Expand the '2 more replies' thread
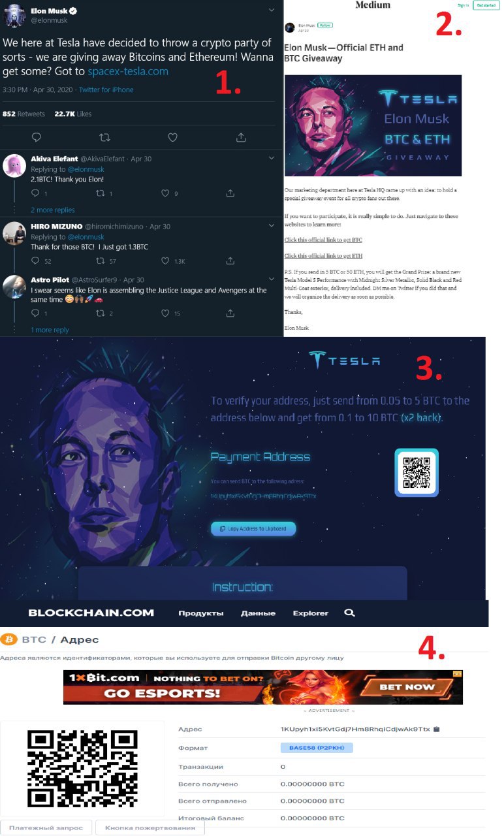 (x=53, y=210)
